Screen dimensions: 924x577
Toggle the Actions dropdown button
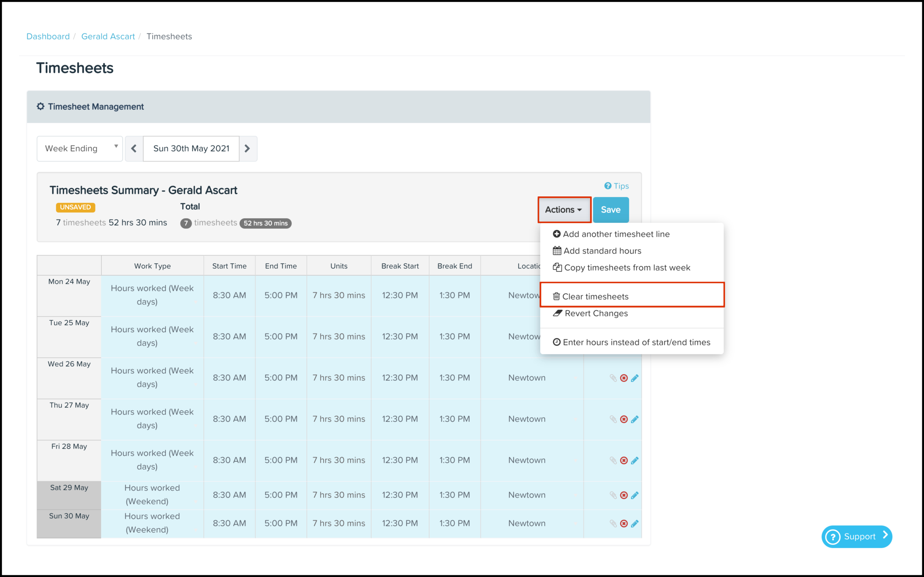[564, 210]
